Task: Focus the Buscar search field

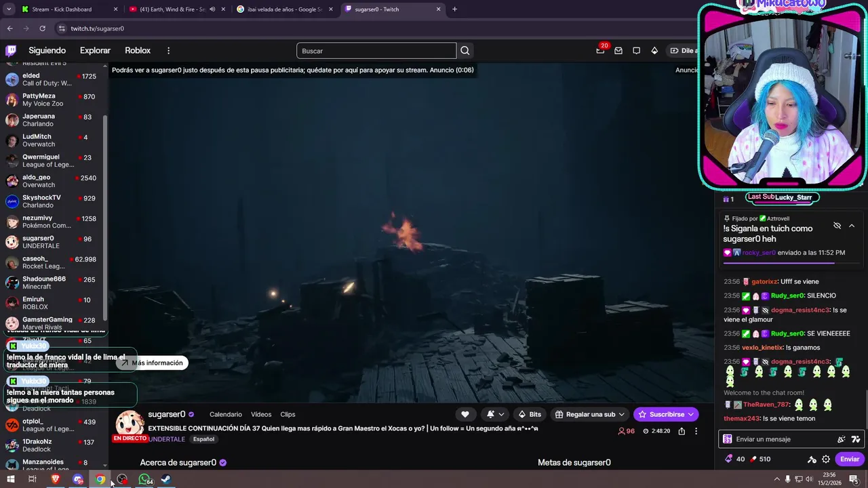Action: click(x=376, y=51)
